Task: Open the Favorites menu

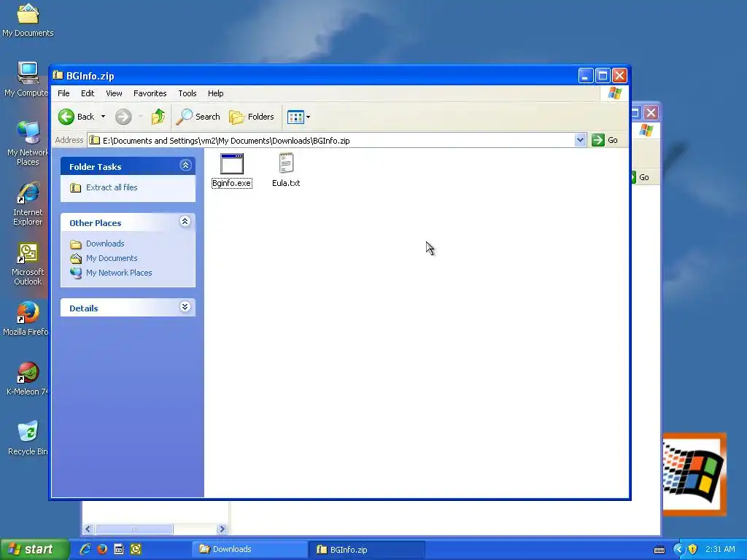Action: pyautogui.click(x=150, y=93)
